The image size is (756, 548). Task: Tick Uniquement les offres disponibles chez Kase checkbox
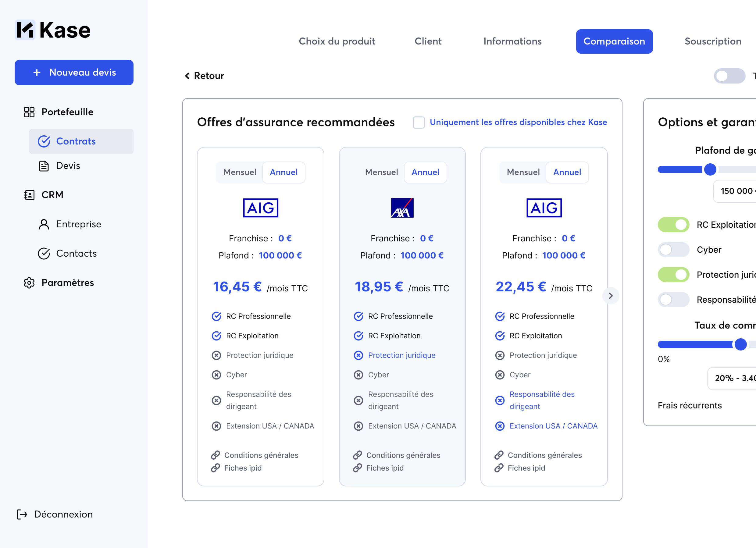[419, 122]
